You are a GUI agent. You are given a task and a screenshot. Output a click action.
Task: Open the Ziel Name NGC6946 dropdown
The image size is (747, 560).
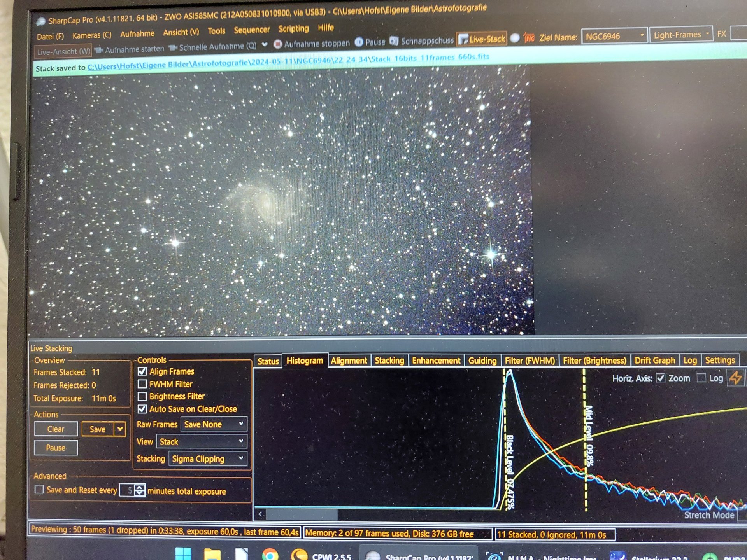pyautogui.click(x=614, y=36)
